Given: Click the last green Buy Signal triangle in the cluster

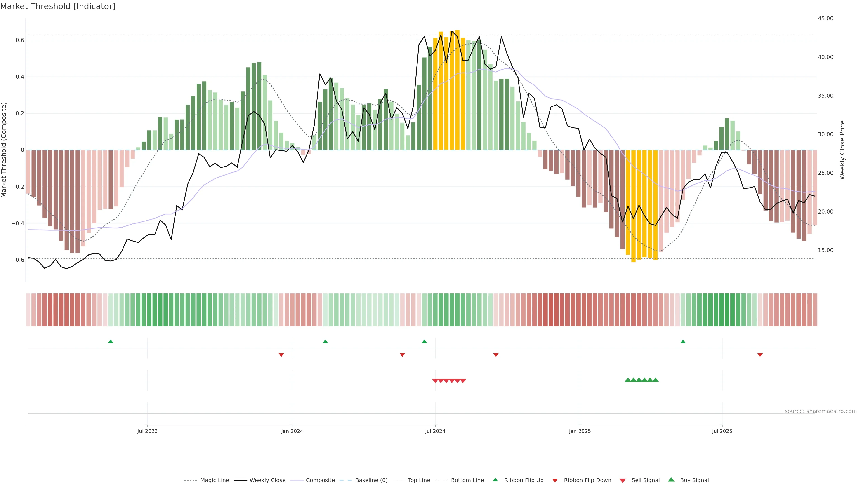Looking at the screenshot, I should 655,380.
